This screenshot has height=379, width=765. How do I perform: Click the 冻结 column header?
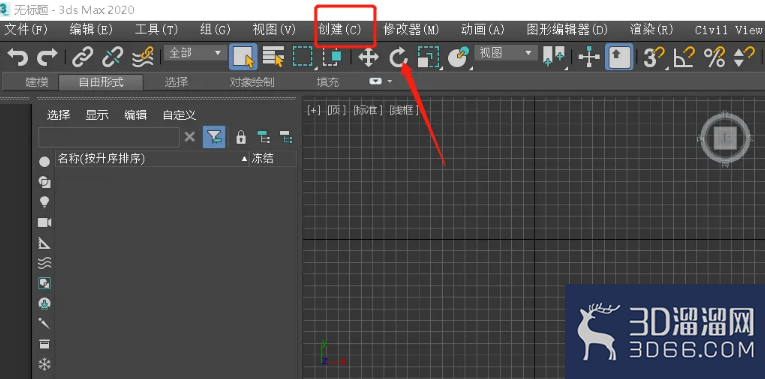coord(273,159)
